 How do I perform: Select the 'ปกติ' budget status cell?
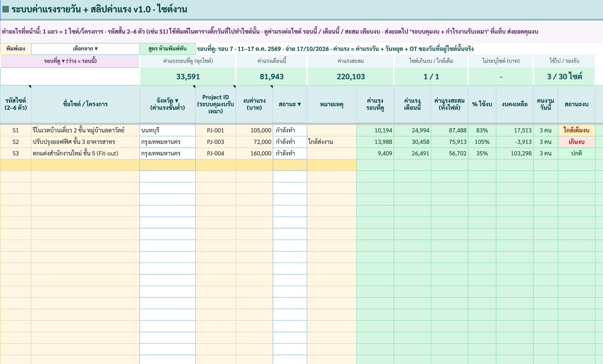pyautogui.click(x=576, y=153)
